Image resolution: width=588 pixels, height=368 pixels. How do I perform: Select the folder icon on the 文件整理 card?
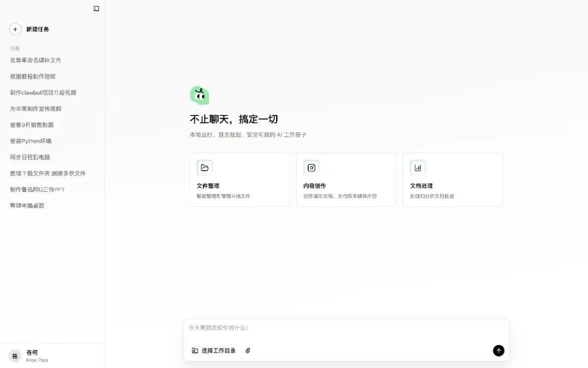[x=204, y=167]
